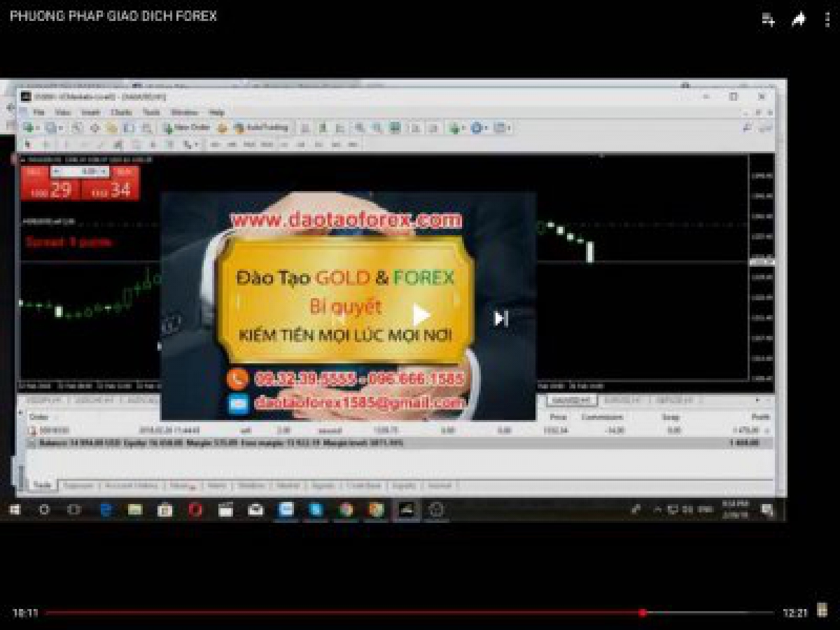Click the one-click trading volume field
This screenshot has height=630, width=840.
(x=80, y=171)
